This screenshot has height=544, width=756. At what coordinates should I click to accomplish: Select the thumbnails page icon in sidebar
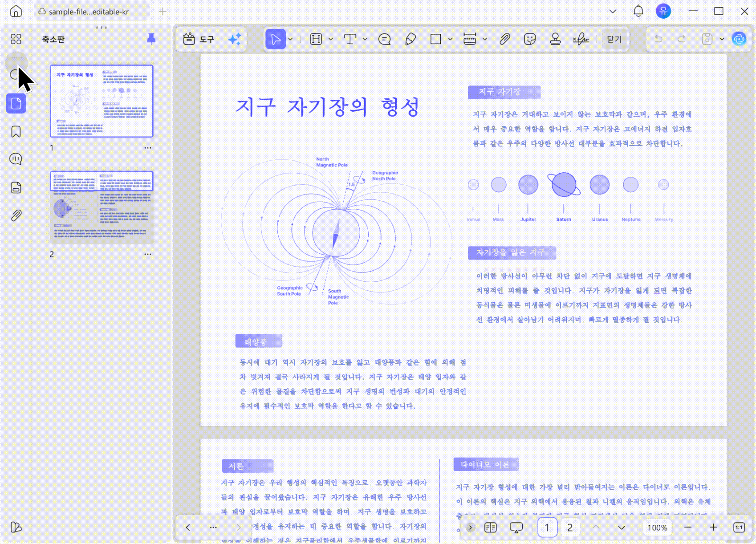coord(16,104)
